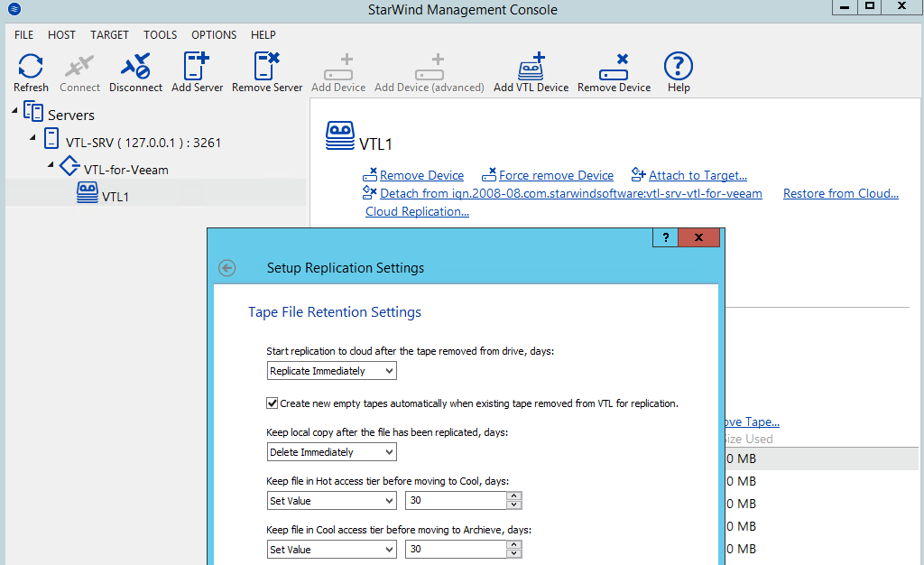The height and width of the screenshot is (565, 924).
Task: Select the Disconnect toolbar icon
Action: [x=135, y=71]
